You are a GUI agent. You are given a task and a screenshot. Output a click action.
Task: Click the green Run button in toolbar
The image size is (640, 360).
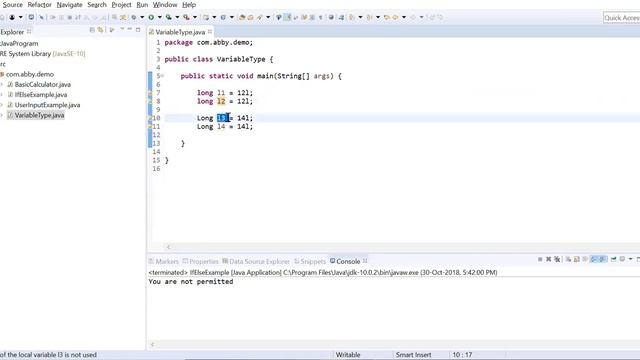pos(151,17)
